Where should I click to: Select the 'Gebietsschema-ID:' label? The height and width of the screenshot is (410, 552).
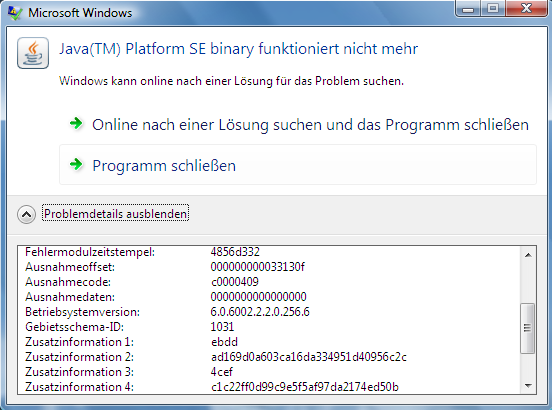coord(74,327)
